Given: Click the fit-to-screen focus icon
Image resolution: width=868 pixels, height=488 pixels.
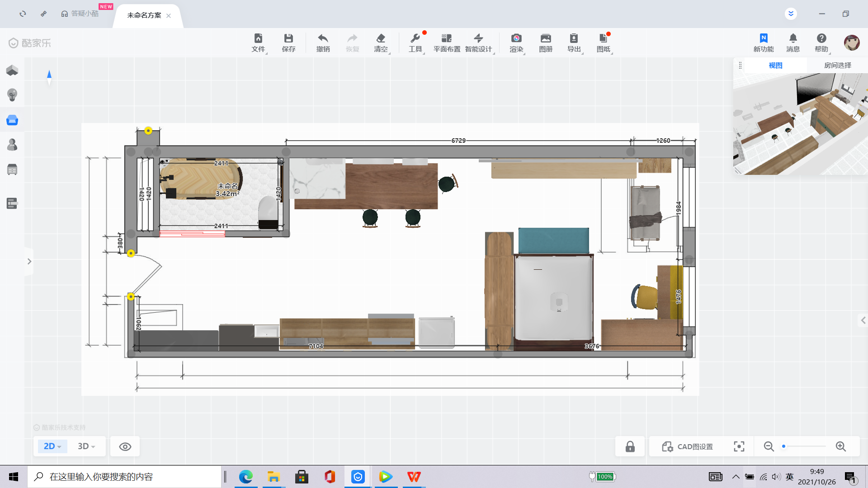Looking at the screenshot, I should click(x=739, y=446).
